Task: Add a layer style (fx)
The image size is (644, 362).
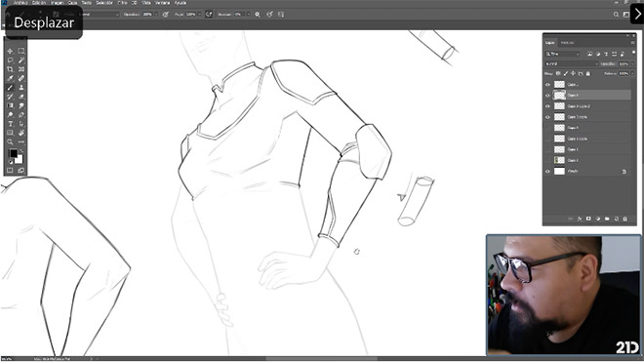Action: 580,219
